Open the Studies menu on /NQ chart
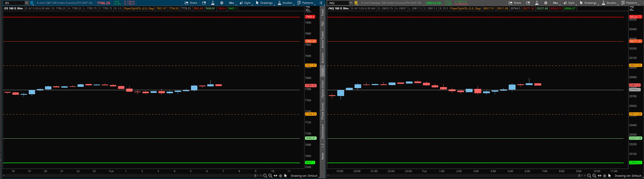Screen dimensions: 644x179 point(609,3)
